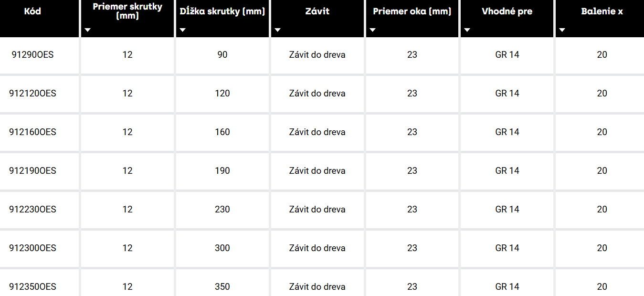Pick product code 912190OES
This screenshot has height=296, width=644.
pyautogui.click(x=32, y=171)
